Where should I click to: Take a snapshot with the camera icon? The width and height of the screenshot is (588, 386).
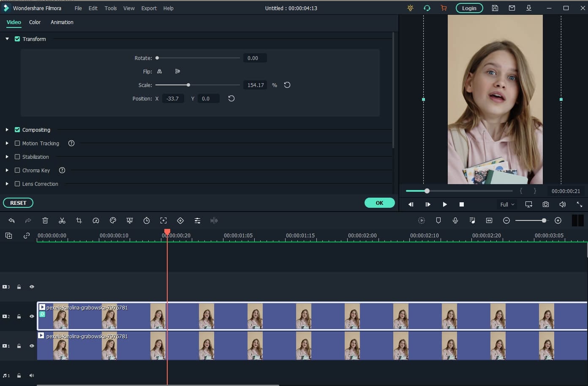pos(546,204)
